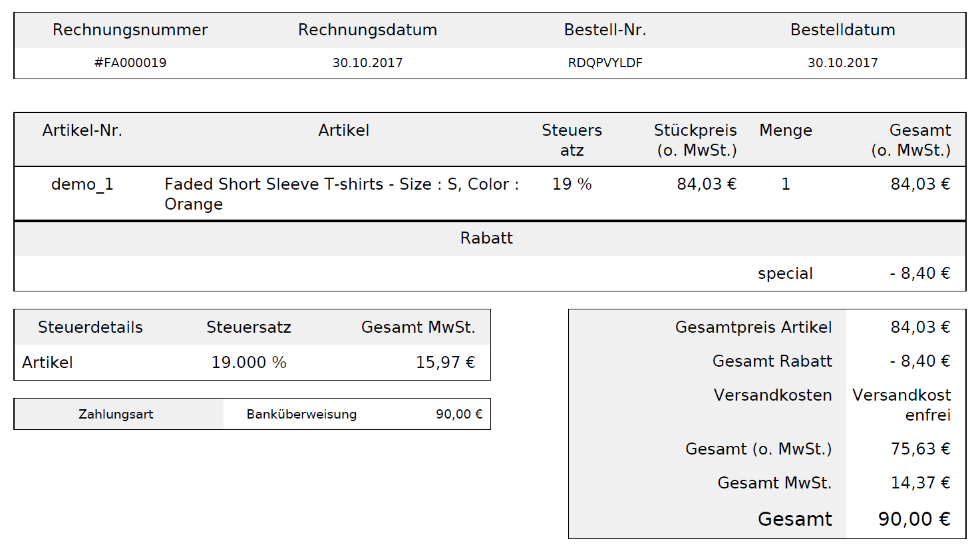This screenshot has width=980, height=549.
Task: Click the final Gesamt 90,00 € amount
Action: [x=914, y=519]
